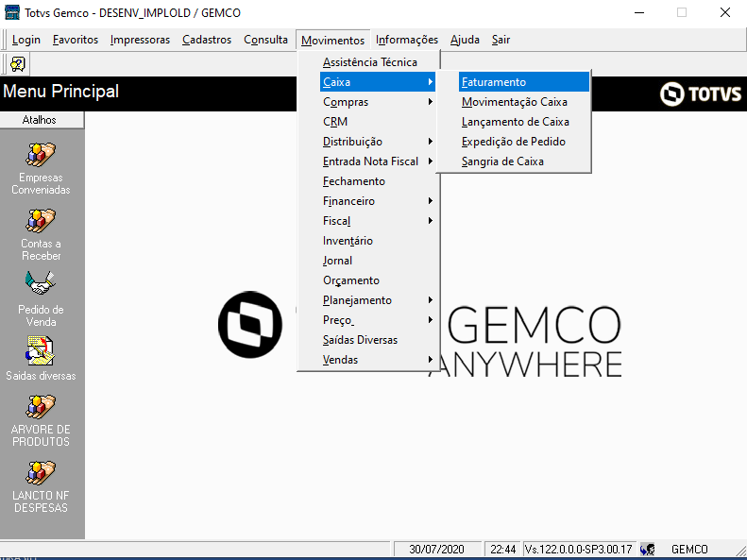Click the Atalhos panel header button
This screenshot has width=747, height=560.
click(42, 120)
